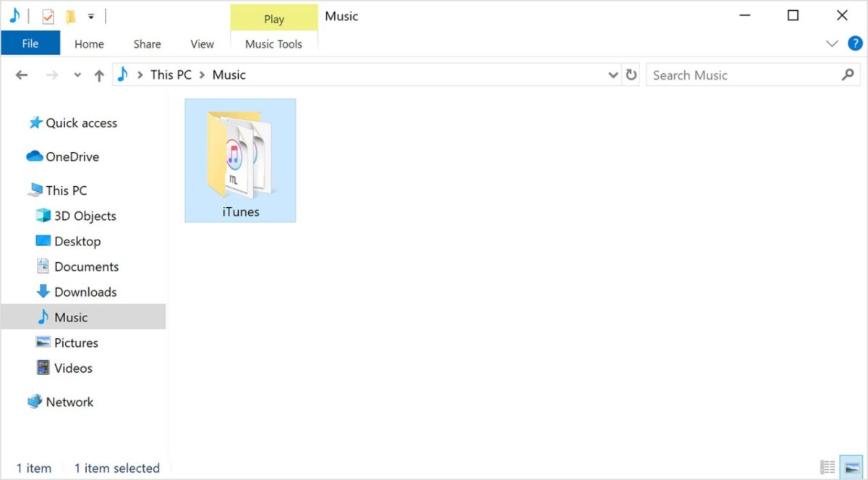Open Documents in the sidebar

(77, 266)
